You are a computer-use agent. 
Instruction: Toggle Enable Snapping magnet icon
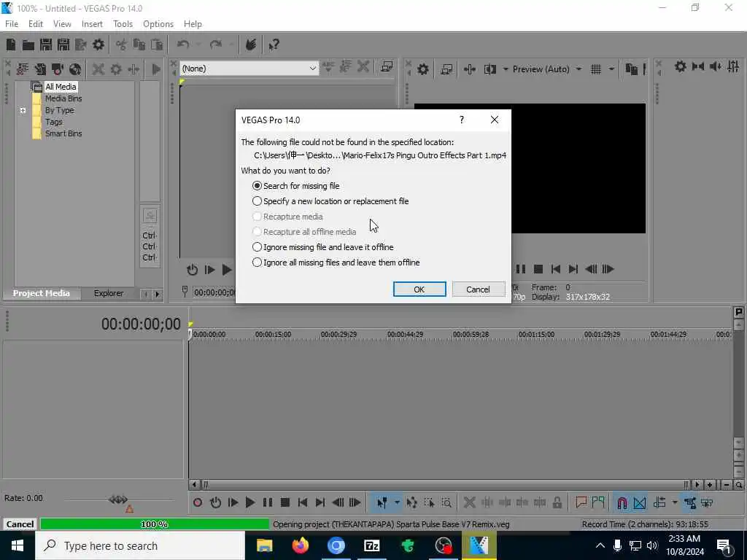click(622, 502)
